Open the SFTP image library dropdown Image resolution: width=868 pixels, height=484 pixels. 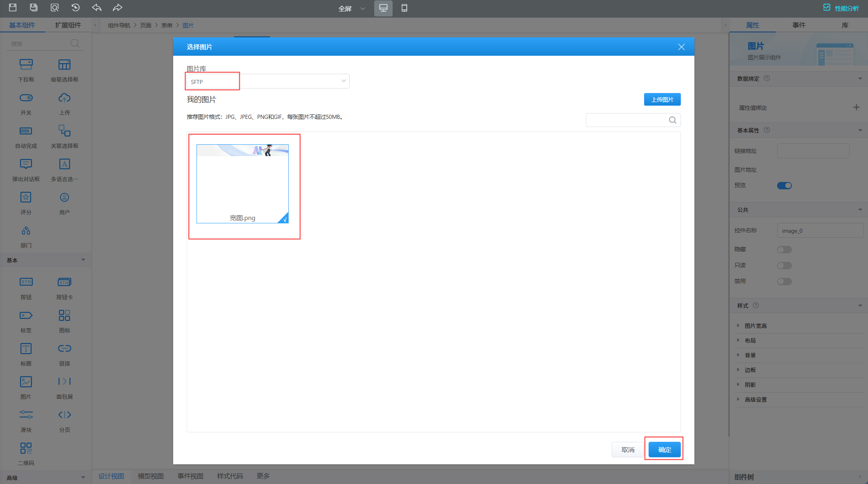[x=268, y=81]
